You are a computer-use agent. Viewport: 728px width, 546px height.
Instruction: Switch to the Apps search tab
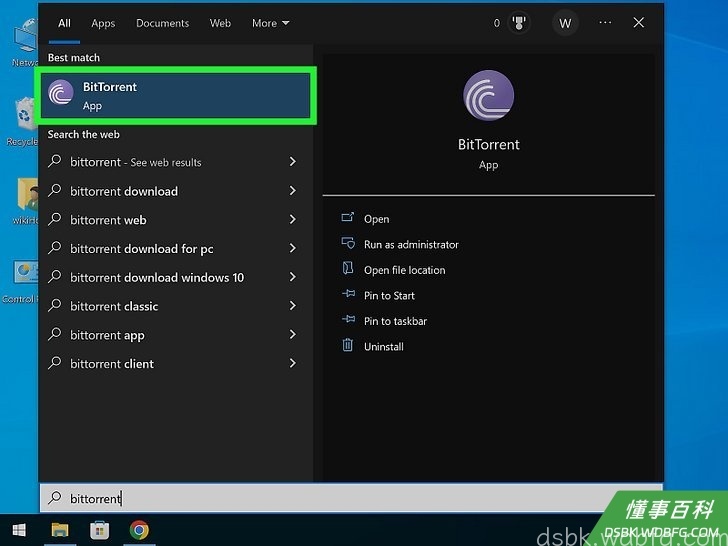(103, 24)
